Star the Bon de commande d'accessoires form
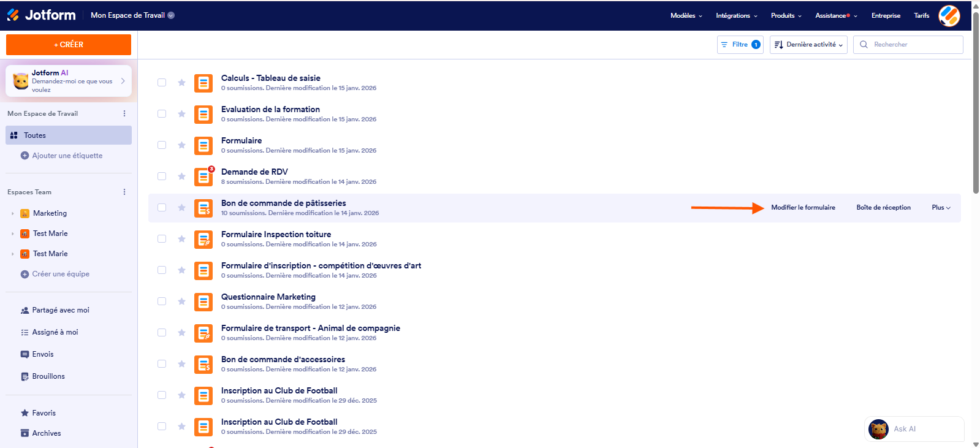This screenshot has width=980, height=448. pos(181,364)
